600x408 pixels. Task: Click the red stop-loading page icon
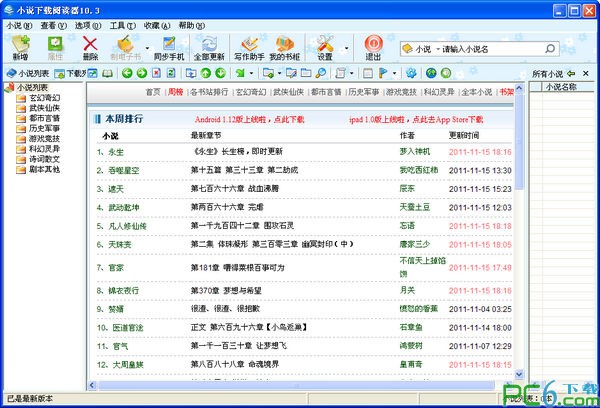pyautogui.click(x=156, y=73)
